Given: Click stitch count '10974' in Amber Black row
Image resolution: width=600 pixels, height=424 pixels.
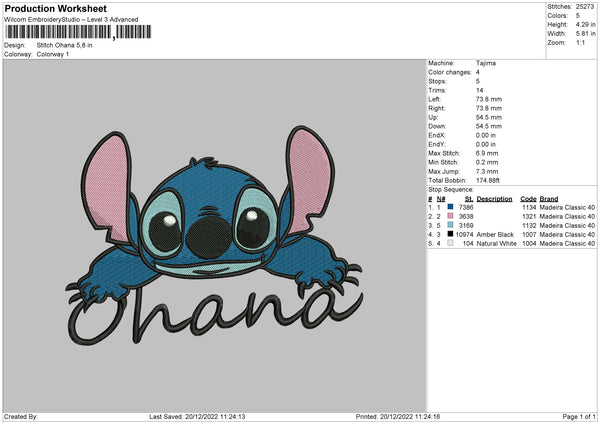Looking at the screenshot, I should pyautogui.click(x=465, y=234).
